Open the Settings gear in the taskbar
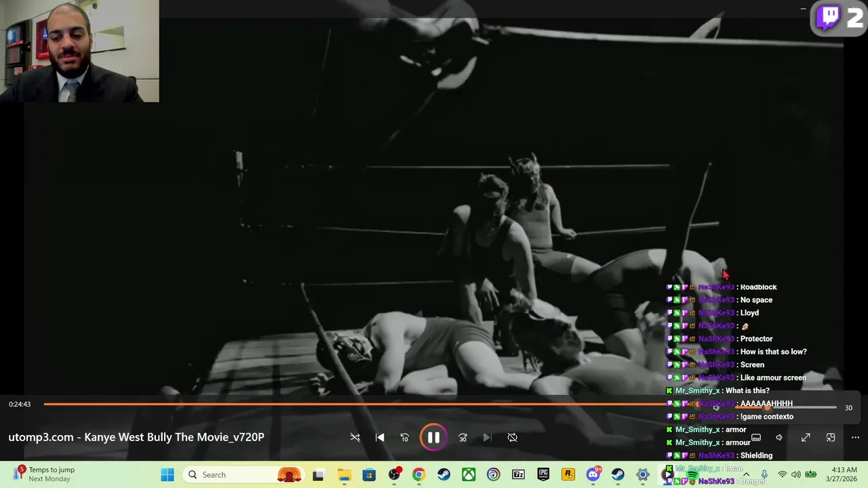 click(643, 474)
